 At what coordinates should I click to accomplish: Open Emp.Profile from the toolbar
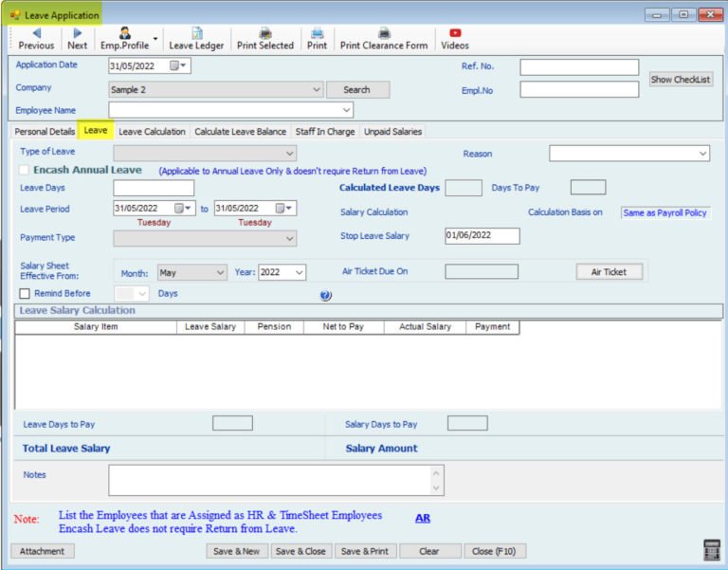point(124,38)
